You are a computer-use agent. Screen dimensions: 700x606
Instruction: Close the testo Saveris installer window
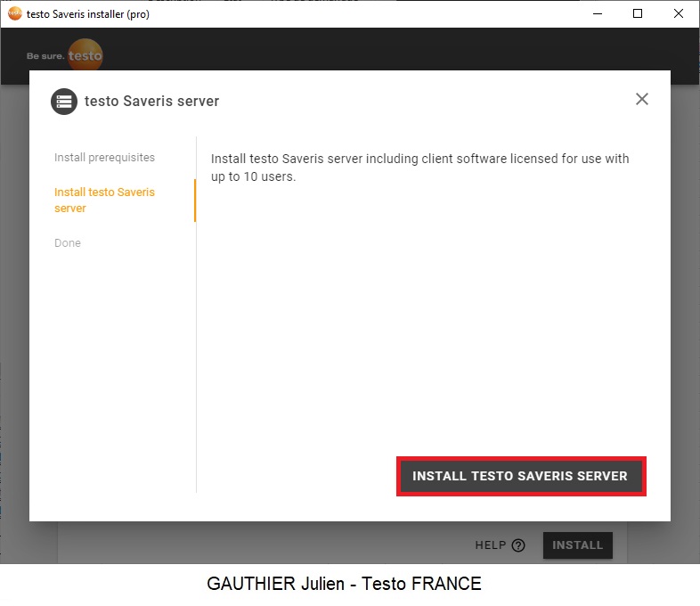(678, 14)
